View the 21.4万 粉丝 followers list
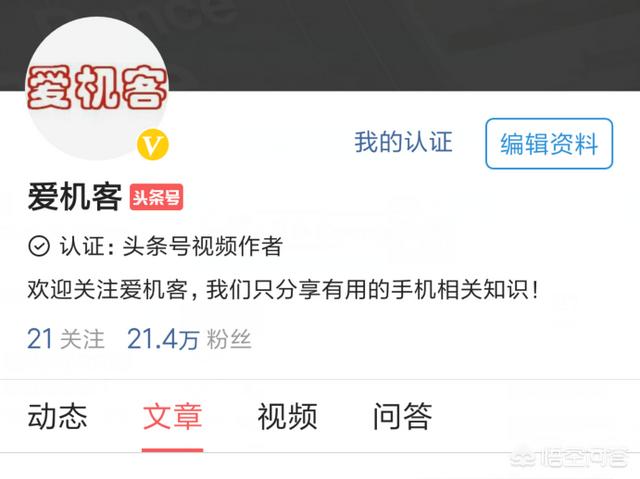The width and height of the screenshot is (640, 479). (189, 339)
